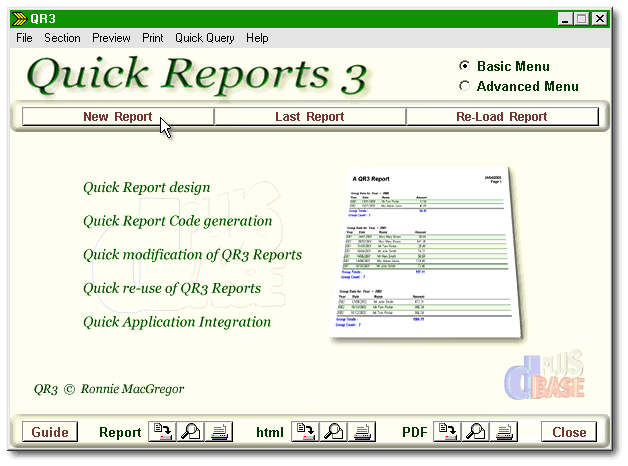
Task: Select the Advanced Menu radio button
Action: point(464,86)
